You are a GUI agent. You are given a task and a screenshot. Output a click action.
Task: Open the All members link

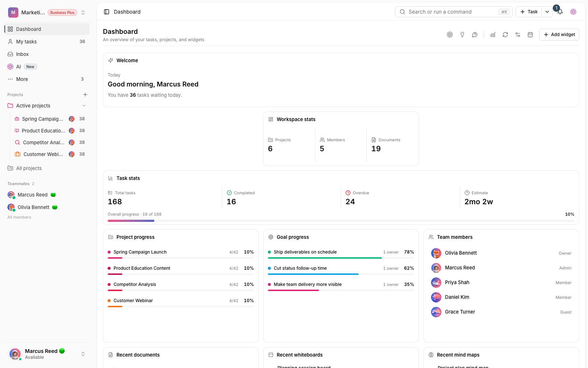pyautogui.click(x=19, y=217)
